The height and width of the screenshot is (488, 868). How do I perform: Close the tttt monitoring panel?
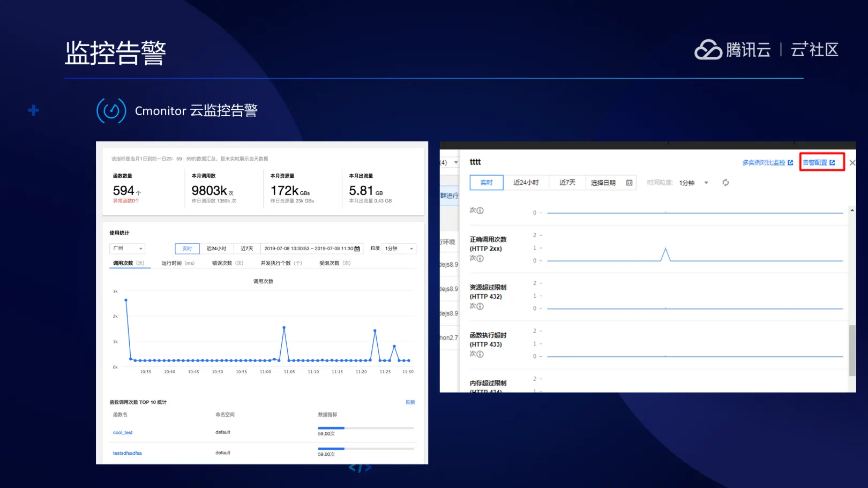pos(852,162)
